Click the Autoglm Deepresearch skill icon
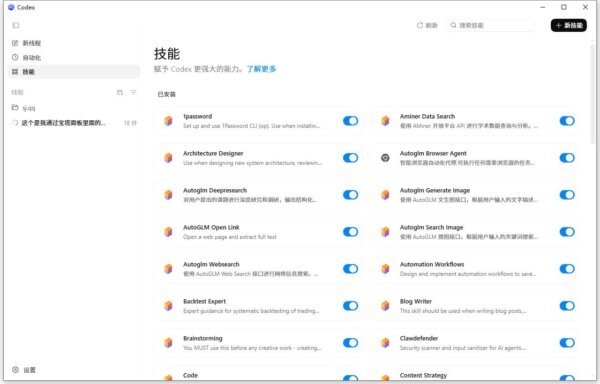600x384 pixels. (x=168, y=195)
